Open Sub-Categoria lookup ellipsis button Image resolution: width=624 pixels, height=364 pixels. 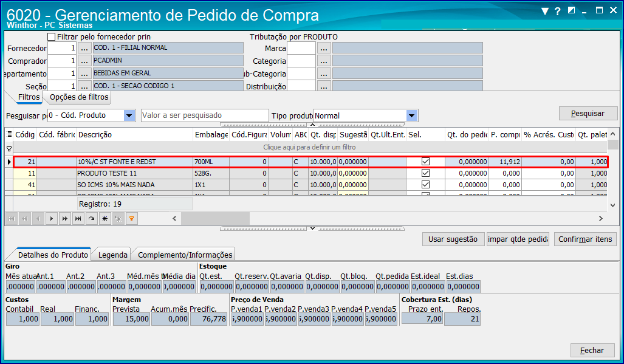coord(323,74)
